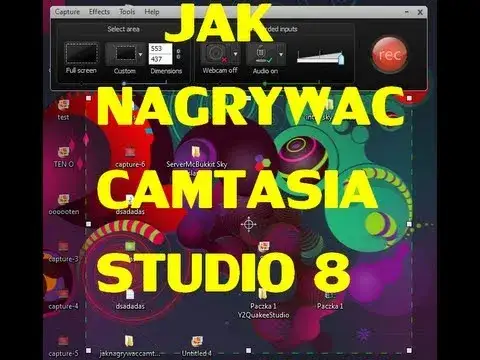
Task: Click the bottom-center selection handle
Action: (x=249, y=350)
